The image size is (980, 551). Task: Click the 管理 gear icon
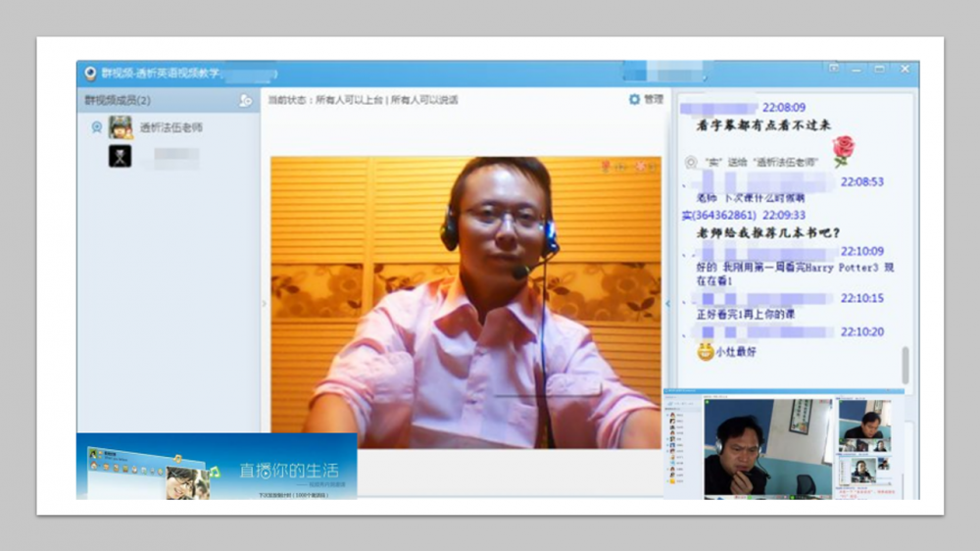(634, 100)
